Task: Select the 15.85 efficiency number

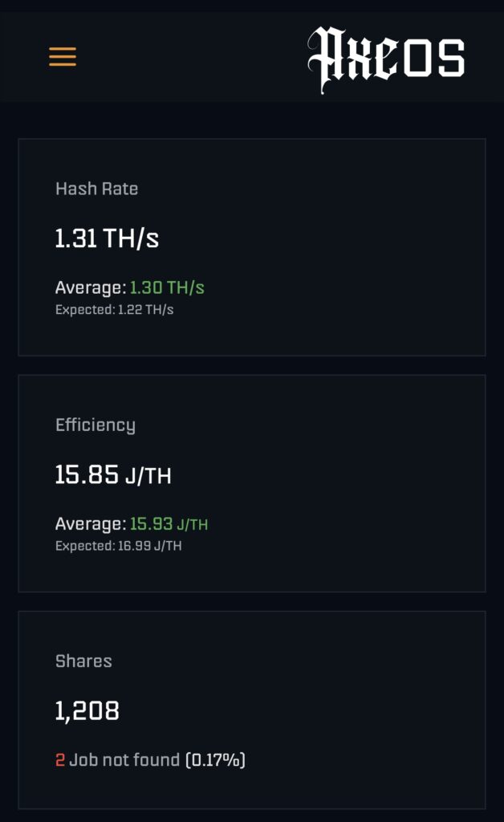Action: pyautogui.click(x=87, y=475)
